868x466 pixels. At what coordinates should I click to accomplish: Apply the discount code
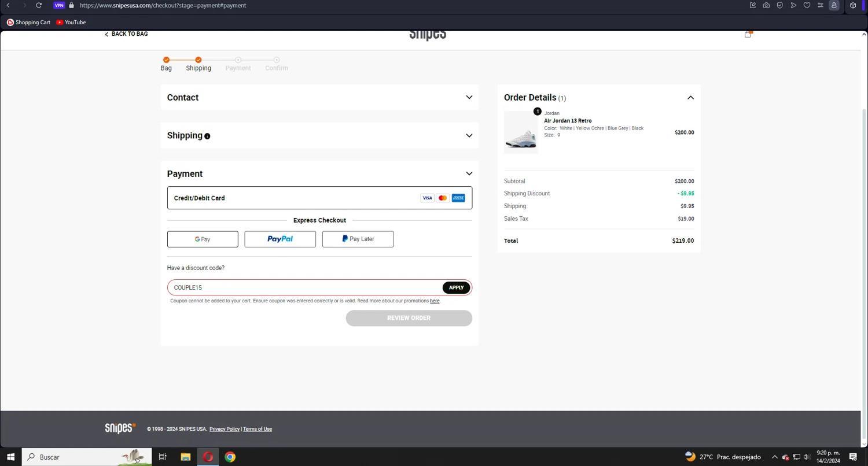pyautogui.click(x=456, y=287)
